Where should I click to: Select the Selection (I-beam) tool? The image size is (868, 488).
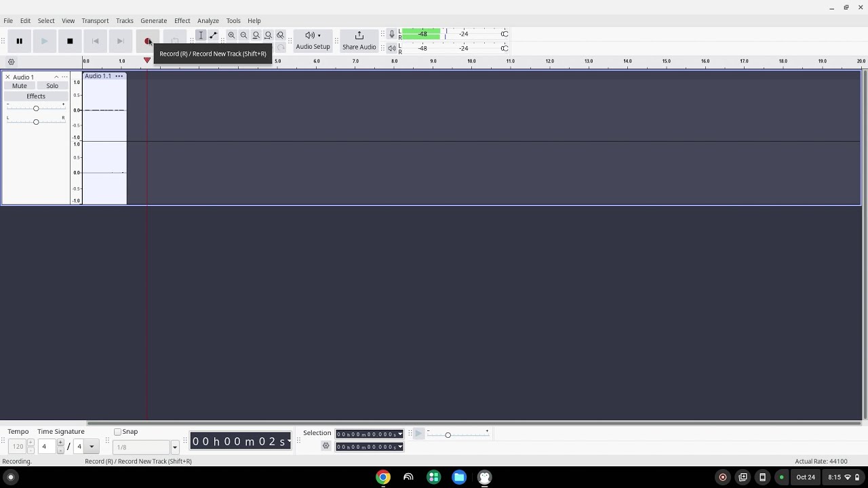[x=201, y=35]
